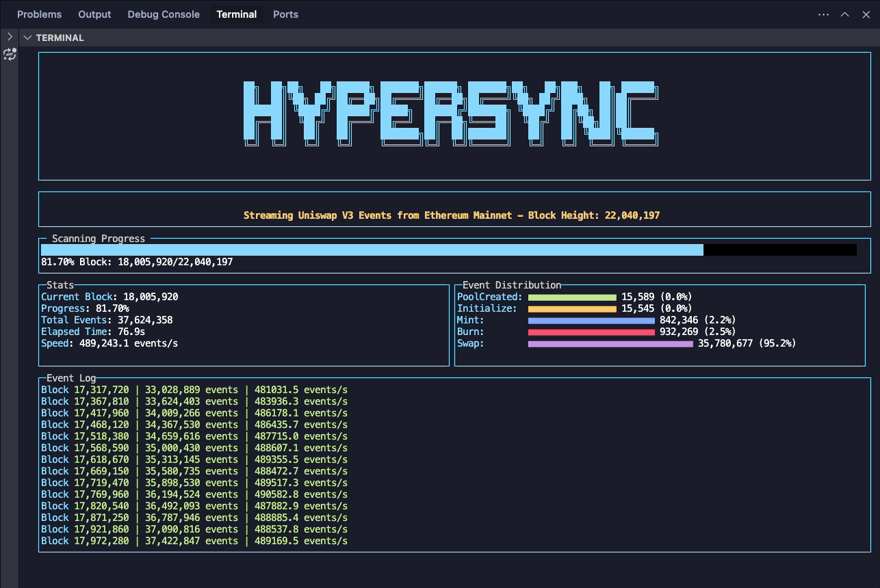Expand the side bar with the arrow icon
Screen dimensions: 880x588
[x=9, y=37]
